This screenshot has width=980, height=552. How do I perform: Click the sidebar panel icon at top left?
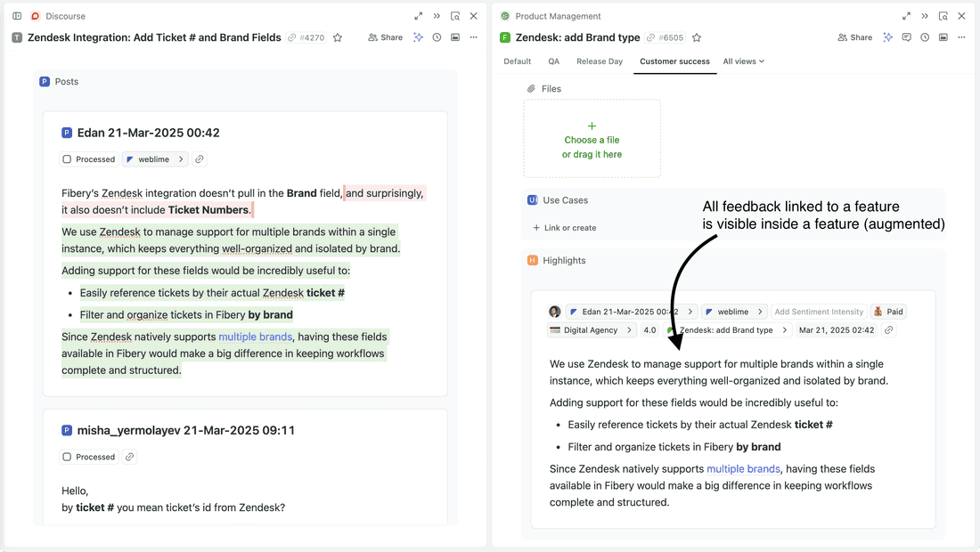click(16, 15)
